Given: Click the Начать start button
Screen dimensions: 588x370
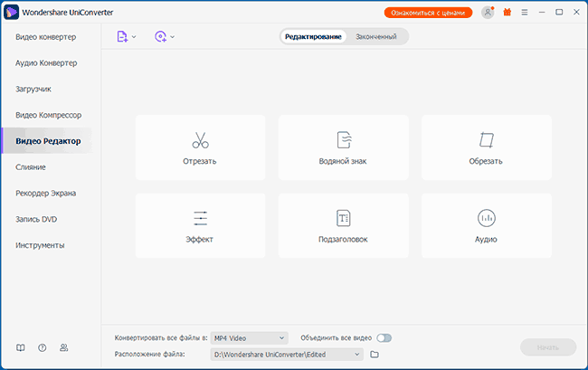Looking at the screenshot, I should pyautogui.click(x=548, y=347).
